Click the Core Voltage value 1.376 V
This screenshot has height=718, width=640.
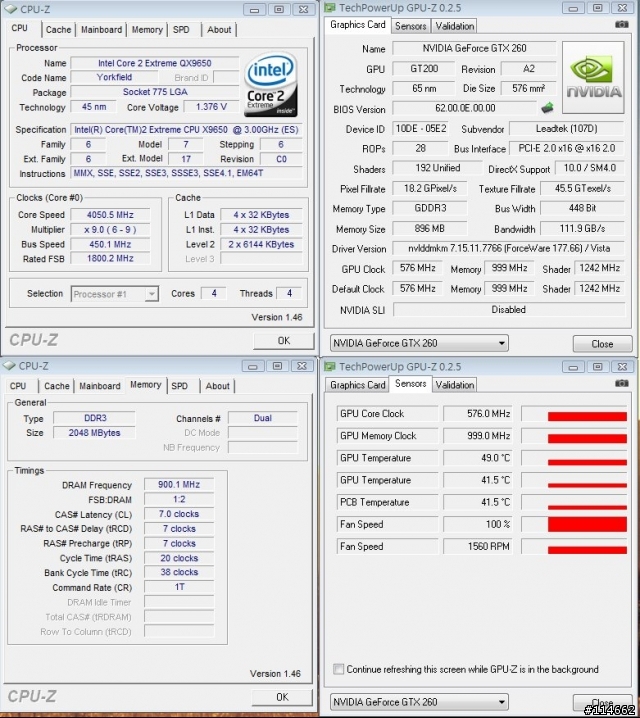pyautogui.click(x=211, y=107)
